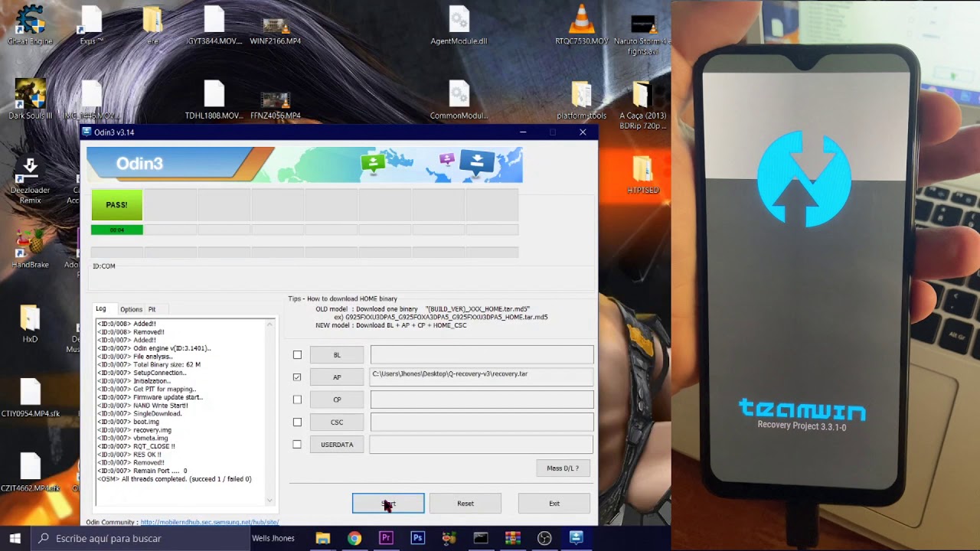The width and height of the screenshot is (980, 551).
Task: Open Google Chrome from taskbar
Action: click(x=354, y=538)
